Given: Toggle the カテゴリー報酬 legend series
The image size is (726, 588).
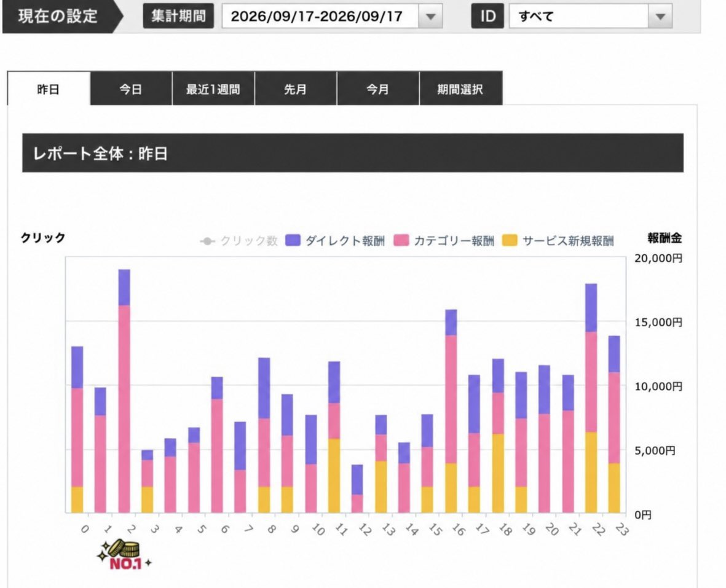Looking at the screenshot, I should tap(444, 241).
